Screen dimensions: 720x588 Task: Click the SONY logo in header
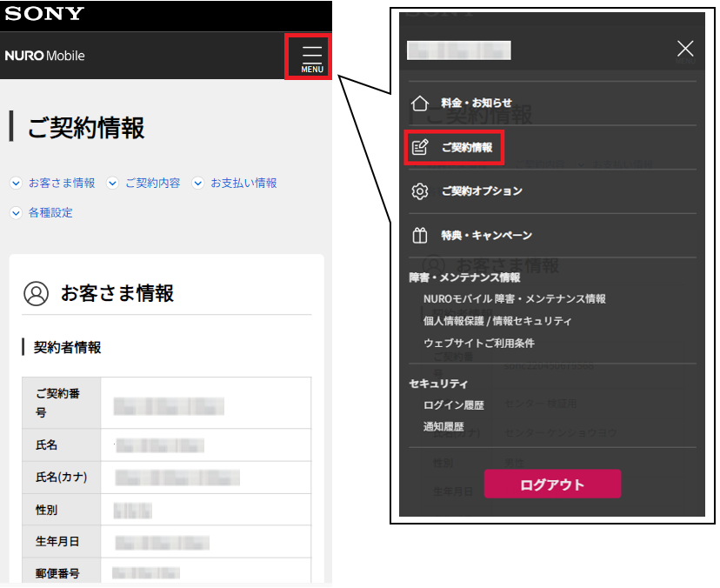tap(44, 14)
